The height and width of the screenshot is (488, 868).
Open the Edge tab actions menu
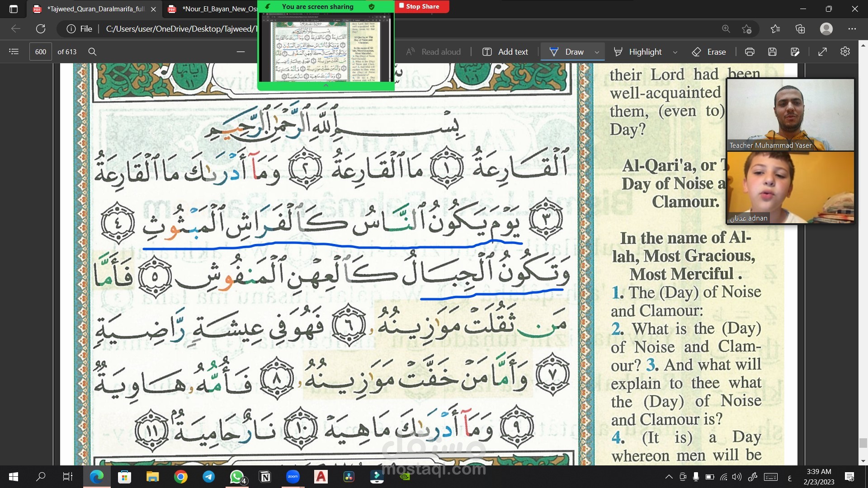click(14, 9)
